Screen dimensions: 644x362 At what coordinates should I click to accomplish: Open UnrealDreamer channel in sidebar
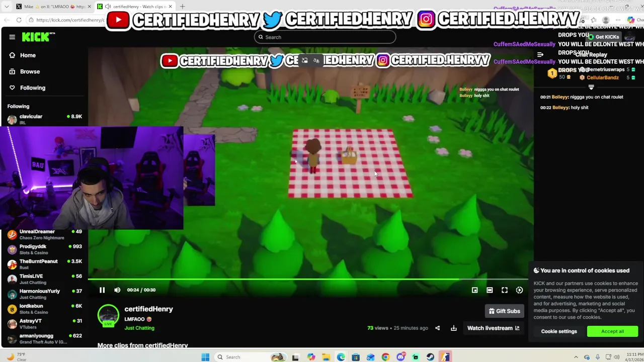44,234
